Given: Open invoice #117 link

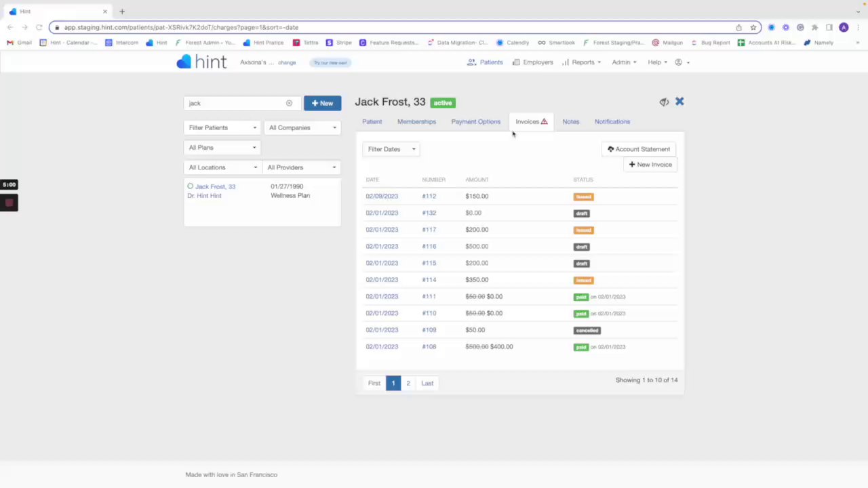Looking at the screenshot, I should point(429,230).
